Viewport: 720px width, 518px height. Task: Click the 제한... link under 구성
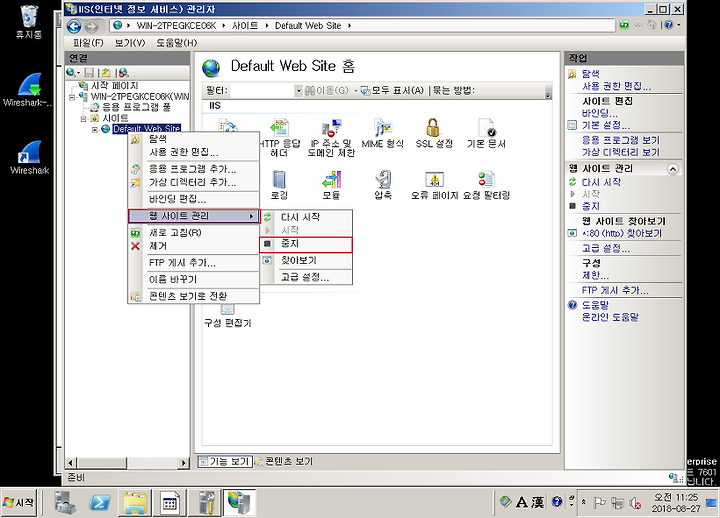coord(595,275)
